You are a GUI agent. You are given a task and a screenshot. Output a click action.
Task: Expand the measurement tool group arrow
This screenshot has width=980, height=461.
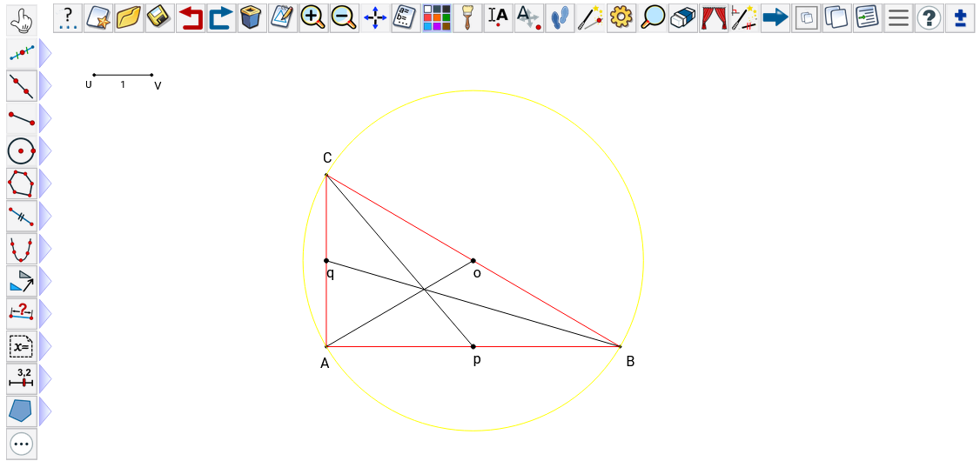point(44,313)
